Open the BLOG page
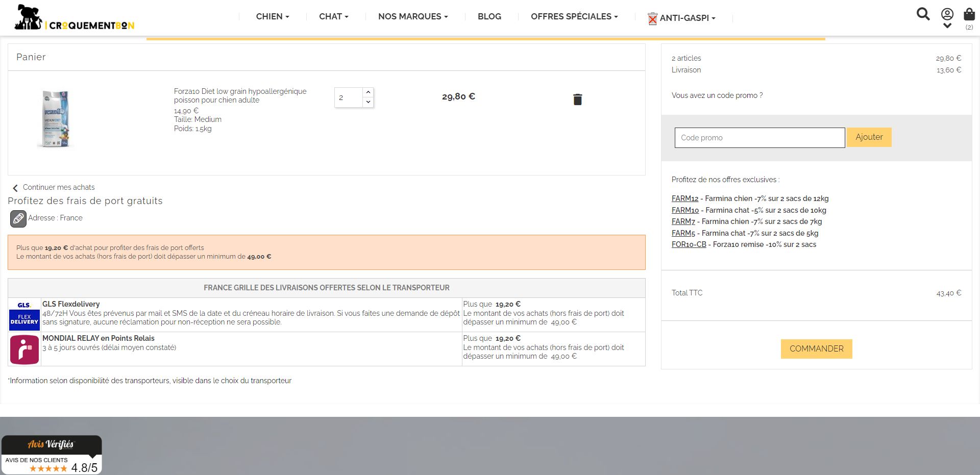Screen dimensions: 980x475 489,16
